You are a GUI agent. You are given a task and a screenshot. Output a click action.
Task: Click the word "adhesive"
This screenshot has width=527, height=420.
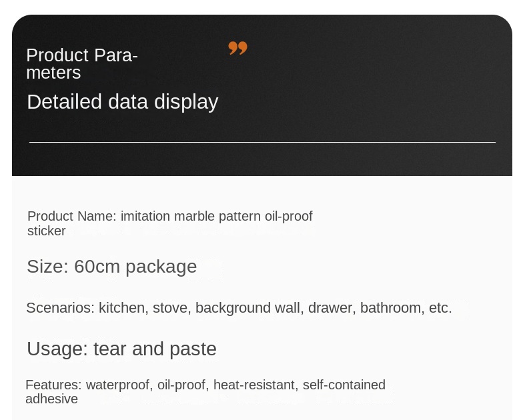coord(51,399)
